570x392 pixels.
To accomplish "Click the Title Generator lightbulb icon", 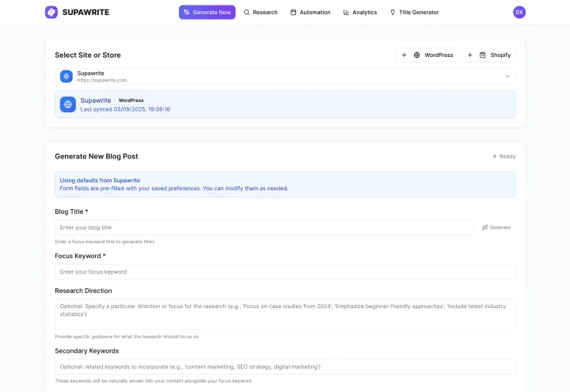I will click(393, 13).
